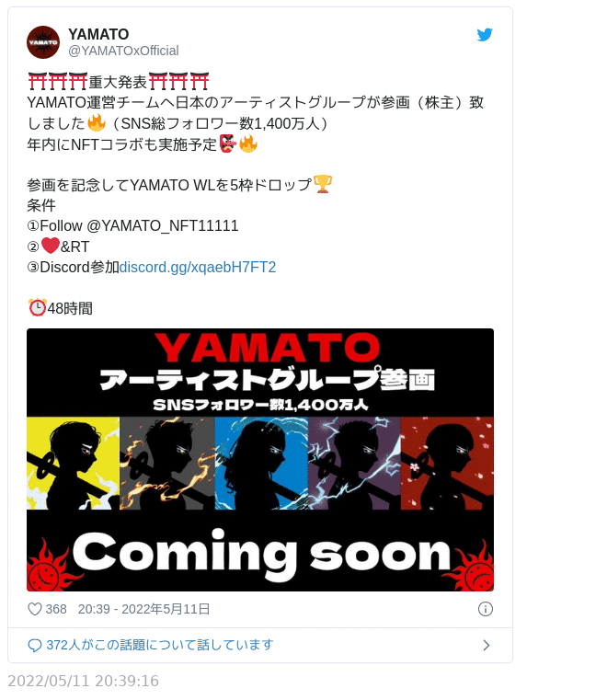Open the @YAMATO_NFT11111 mention

pos(163,226)
